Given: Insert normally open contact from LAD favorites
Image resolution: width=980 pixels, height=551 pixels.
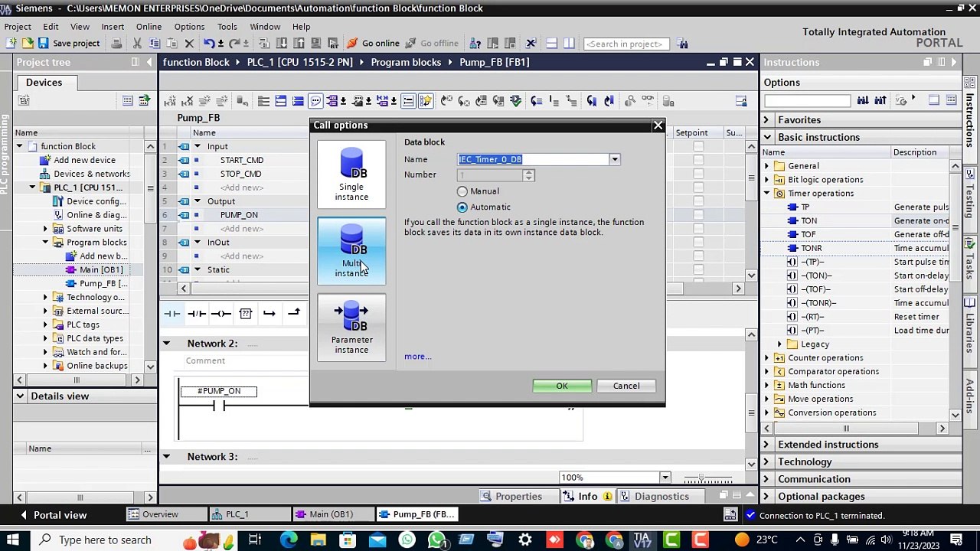Looking at the screenshot, I should [172, 313].
